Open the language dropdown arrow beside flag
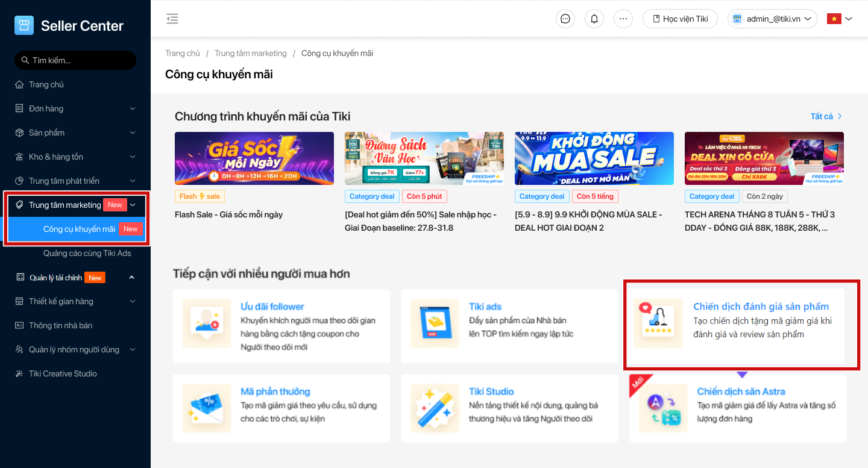868x468 pixels. tap(849, 19)
